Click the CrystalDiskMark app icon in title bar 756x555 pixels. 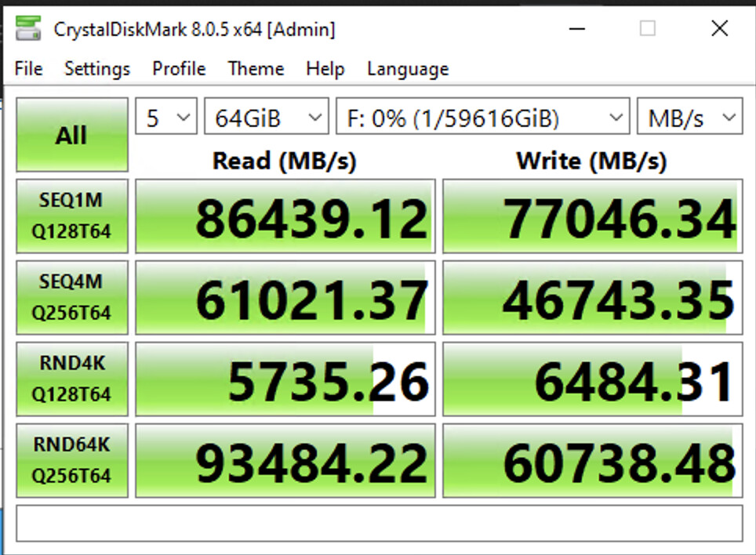(x=29, y=29)
